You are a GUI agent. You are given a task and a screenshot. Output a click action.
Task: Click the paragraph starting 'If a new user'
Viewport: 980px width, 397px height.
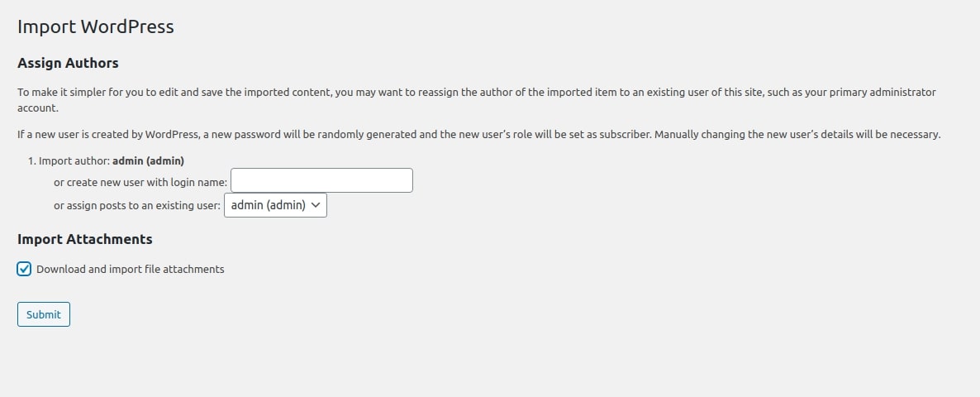click(331, 134)
